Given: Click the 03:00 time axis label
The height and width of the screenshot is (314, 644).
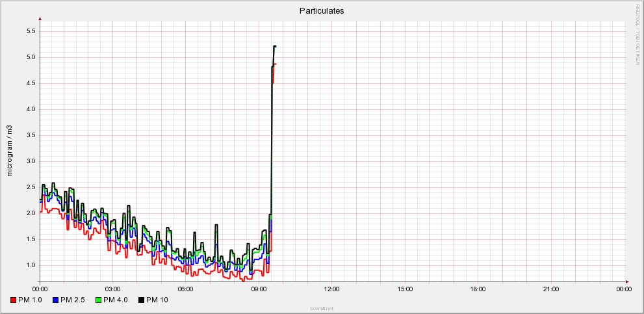Looking at the screenshot, I should (x=112, y=288).
